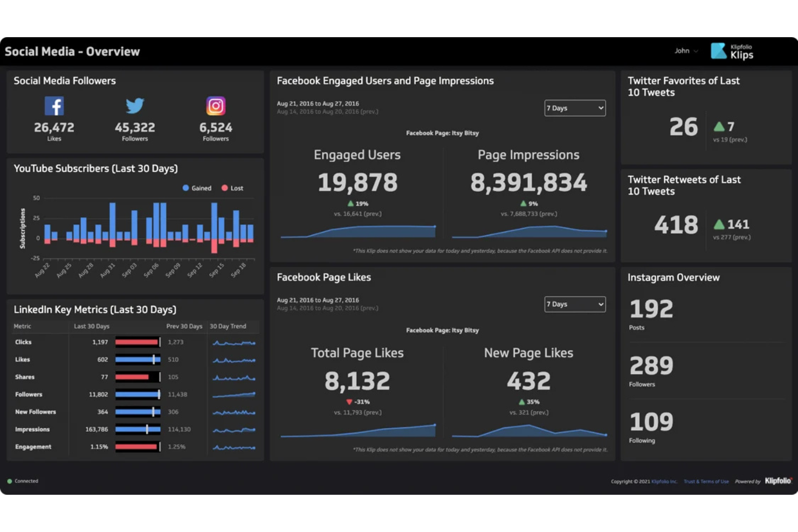Click the 11,802 LinkedIn Followers value
This screenshot has height=532, width=798.
[98, 395]
